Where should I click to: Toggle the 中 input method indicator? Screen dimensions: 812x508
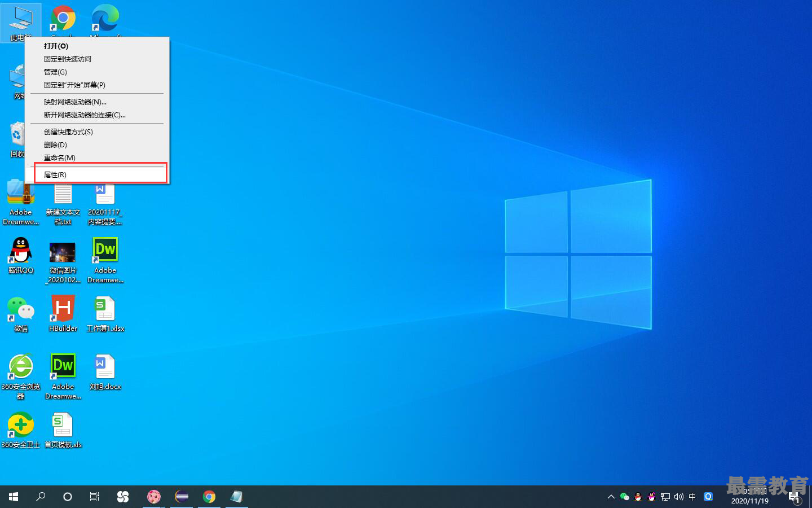(x=692, y=497)
